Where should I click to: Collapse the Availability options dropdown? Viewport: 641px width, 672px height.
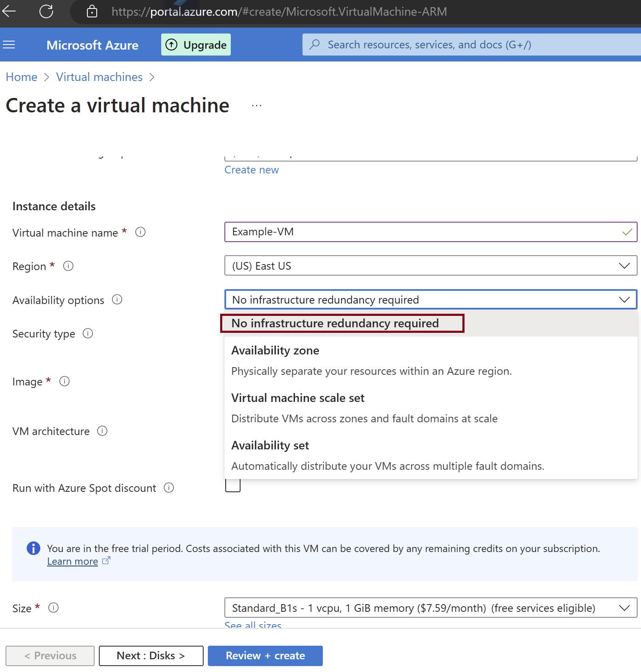tap(430, 300)
